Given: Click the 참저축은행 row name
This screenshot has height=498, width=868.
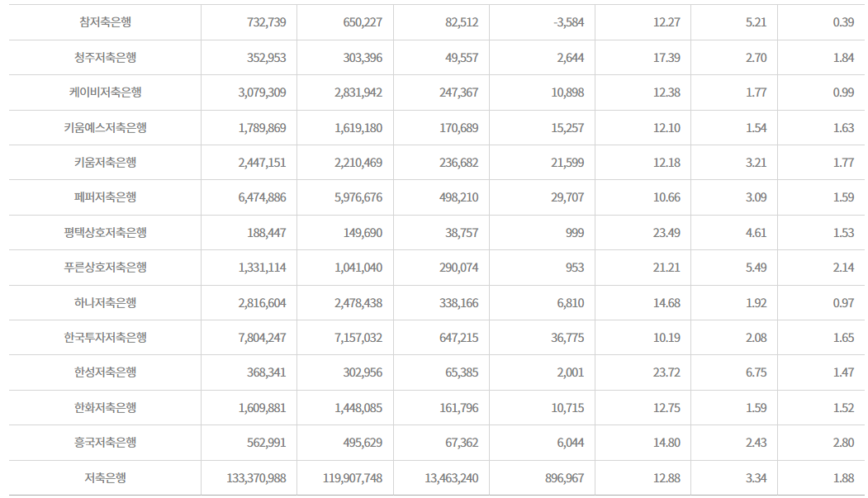Looking at the screenshot, I should (105, 22).
